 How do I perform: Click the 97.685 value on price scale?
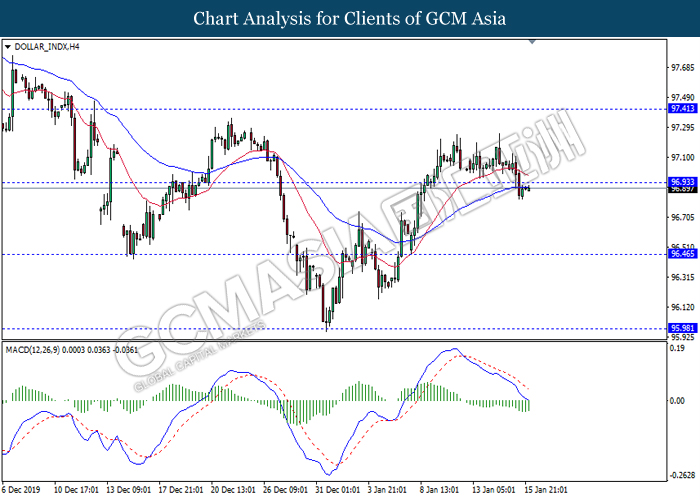click(x=683, y=68)
